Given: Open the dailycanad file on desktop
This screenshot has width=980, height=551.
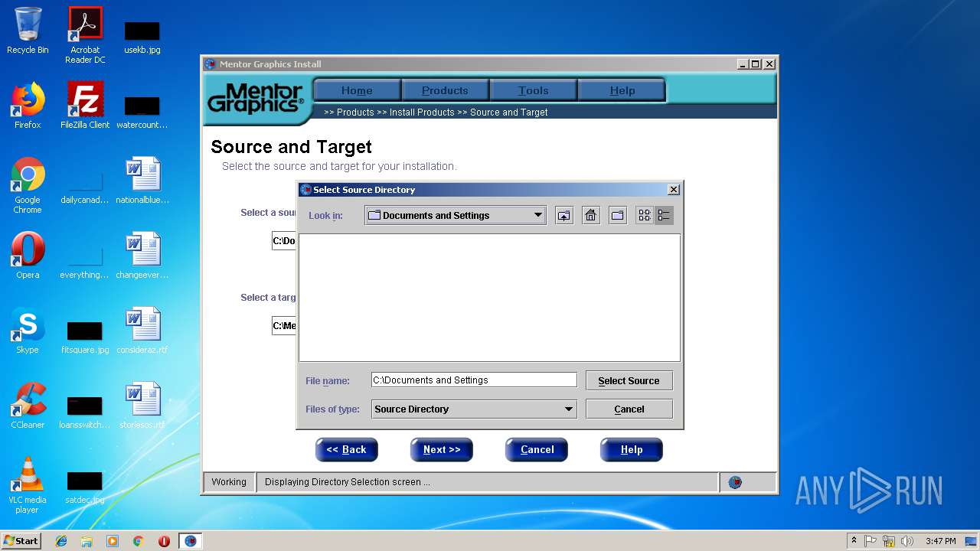Looking at the screenshot, I should [85, 187].
